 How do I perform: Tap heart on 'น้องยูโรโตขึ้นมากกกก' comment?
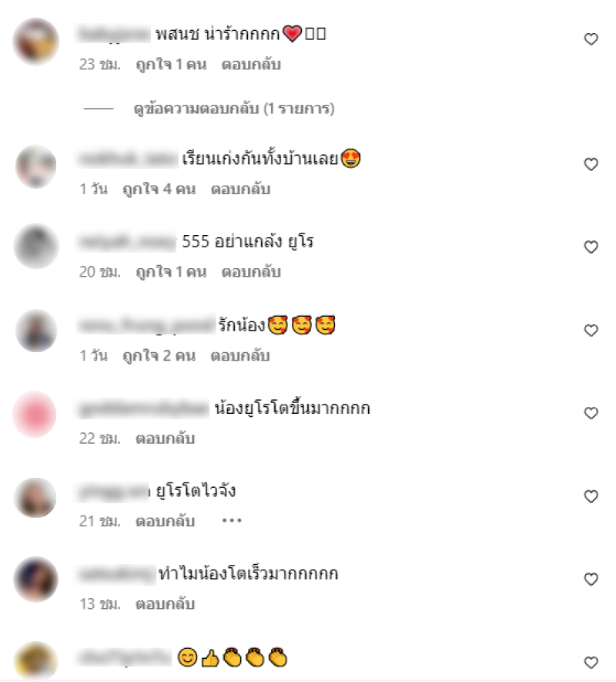pyautogui.click(x=591, y=413)
